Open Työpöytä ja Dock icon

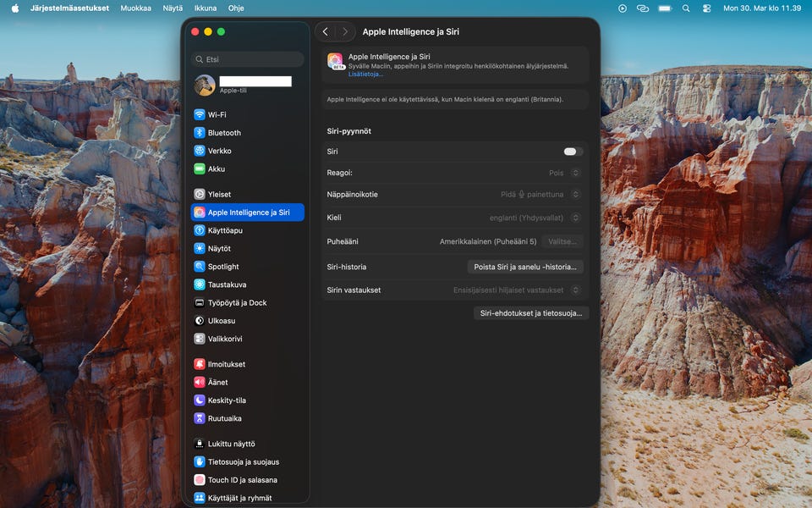coord(200,303)
